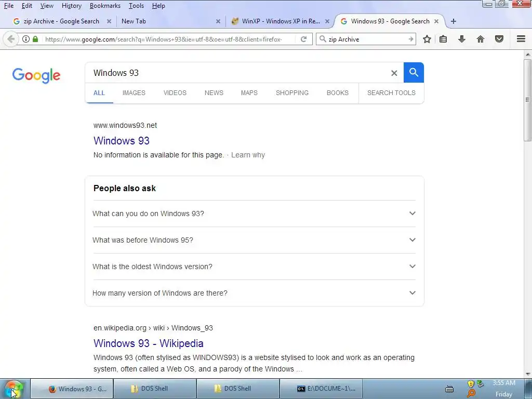Show bookmarks list icon

click(x=443, y=39)
